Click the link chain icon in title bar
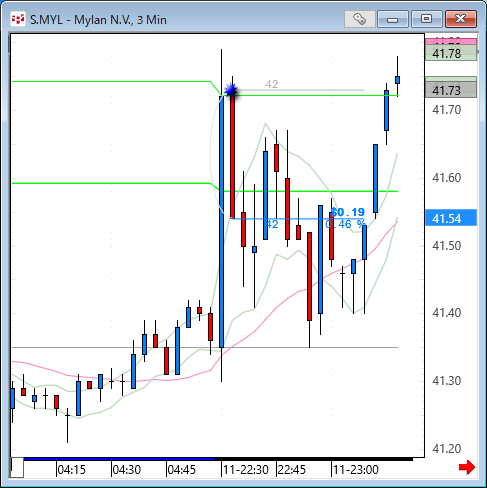 360,19
